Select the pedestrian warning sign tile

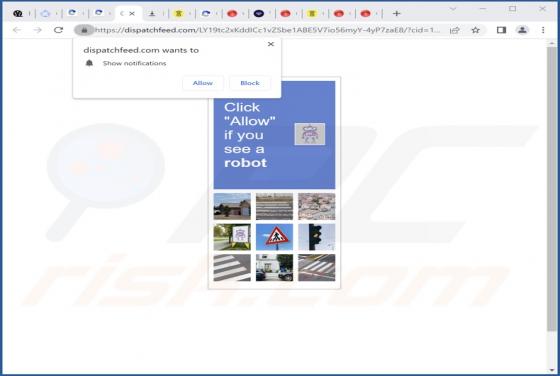pos(274,237)
